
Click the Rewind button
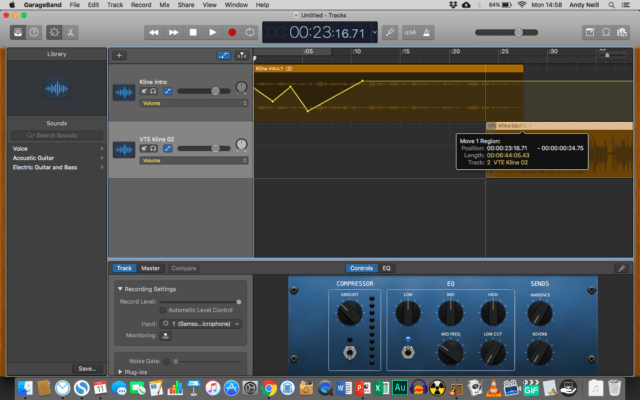coord(154,32)
